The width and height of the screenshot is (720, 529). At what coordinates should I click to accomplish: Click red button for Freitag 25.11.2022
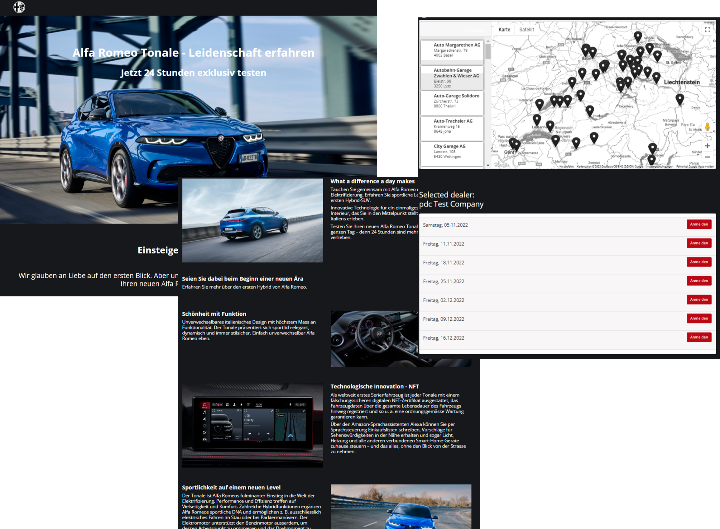699,281
